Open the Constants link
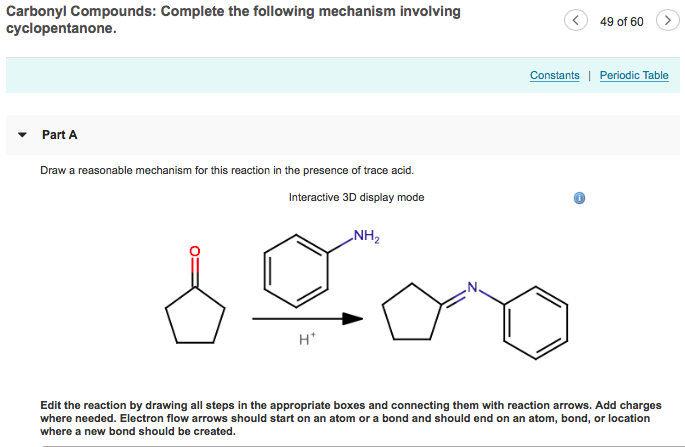 coord(554,76)
